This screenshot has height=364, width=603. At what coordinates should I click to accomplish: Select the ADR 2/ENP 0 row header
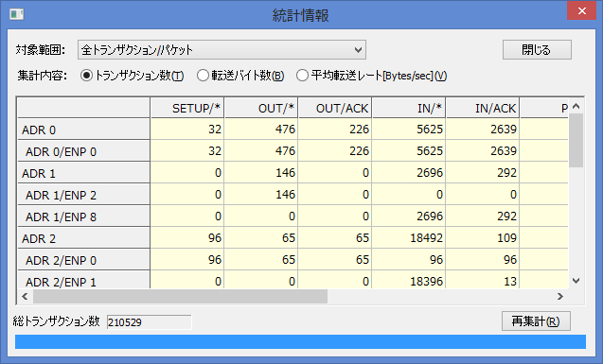point(83,260)
